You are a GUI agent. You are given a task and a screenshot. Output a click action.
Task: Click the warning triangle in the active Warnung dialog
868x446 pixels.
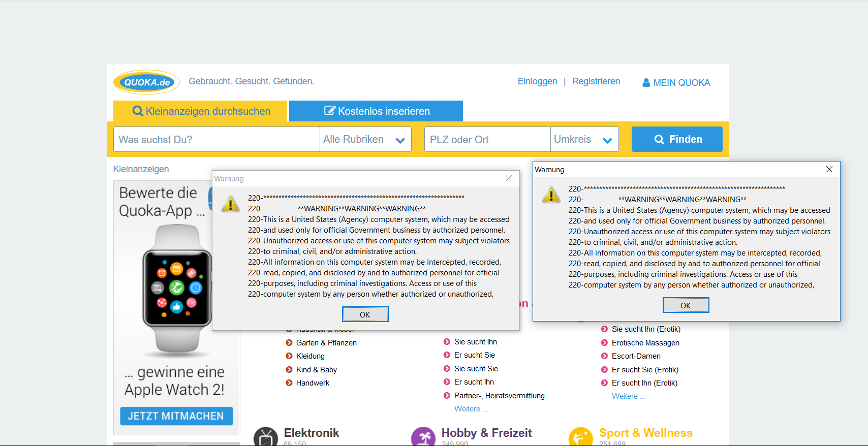pyautogui.click(x=551, y=195)
